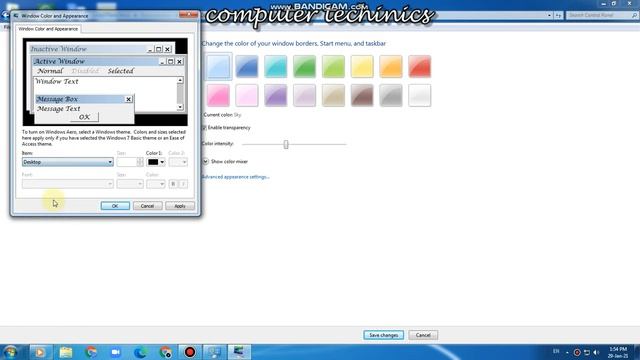Click the preview window scrollbar down arrow
The height and width of the screenshot is (360, 640).
(x=180, y=107)
